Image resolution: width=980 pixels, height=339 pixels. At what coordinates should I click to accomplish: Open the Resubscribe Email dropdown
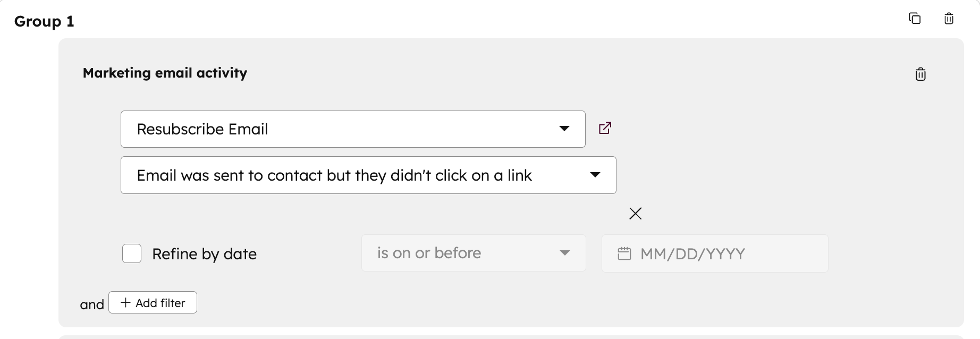352,129
